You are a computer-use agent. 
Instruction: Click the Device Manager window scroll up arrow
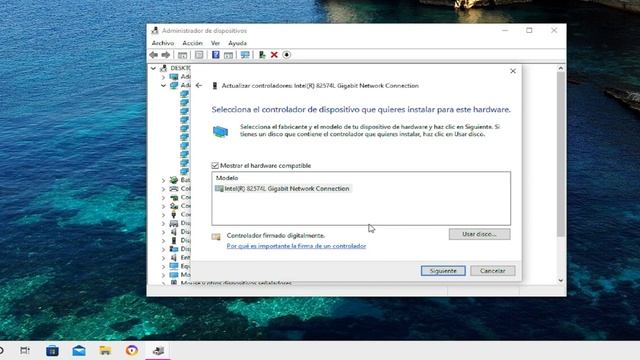coord(560,69)
